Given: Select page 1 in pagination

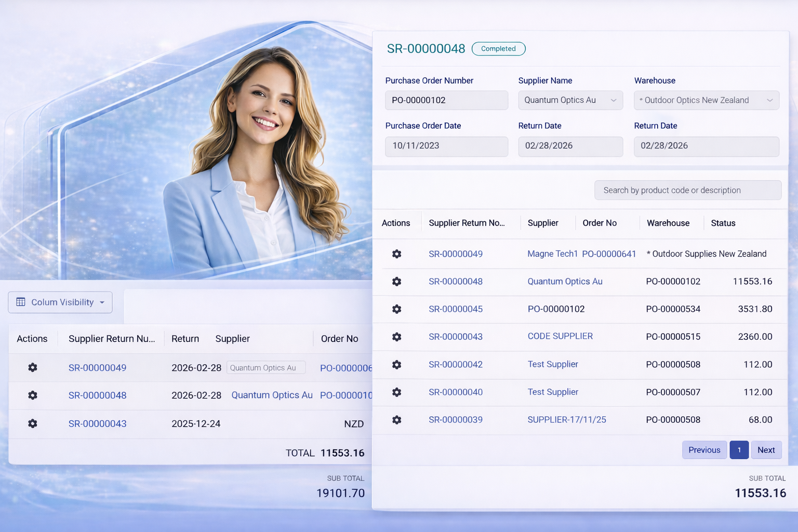Looking at the screenshot, I should [739, 450].
